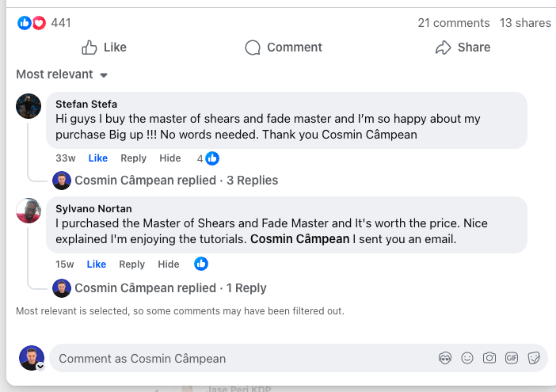Click the camera photo attachment icon
Screen dimensions: 556x392
pos(489,358)
